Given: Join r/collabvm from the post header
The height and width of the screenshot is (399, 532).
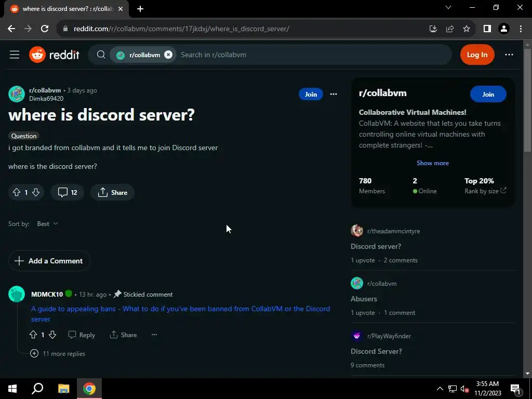Looking at the screenshot, I should (311, 95).
